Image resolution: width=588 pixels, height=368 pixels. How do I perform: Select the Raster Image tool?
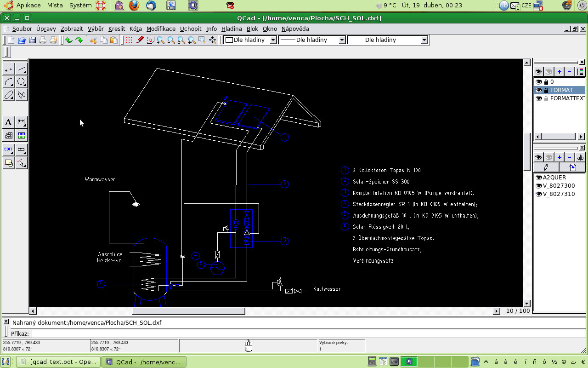coord(22,135)
